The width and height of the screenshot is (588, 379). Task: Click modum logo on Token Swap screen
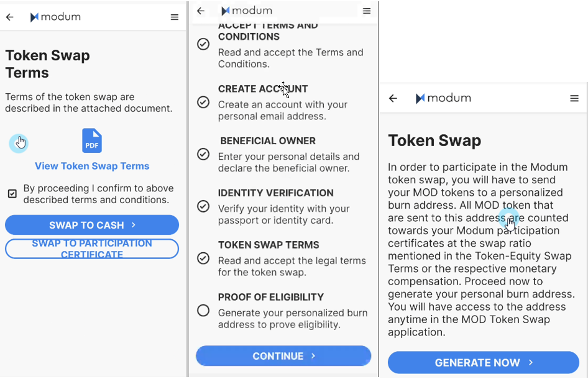[x=443, y=98]
